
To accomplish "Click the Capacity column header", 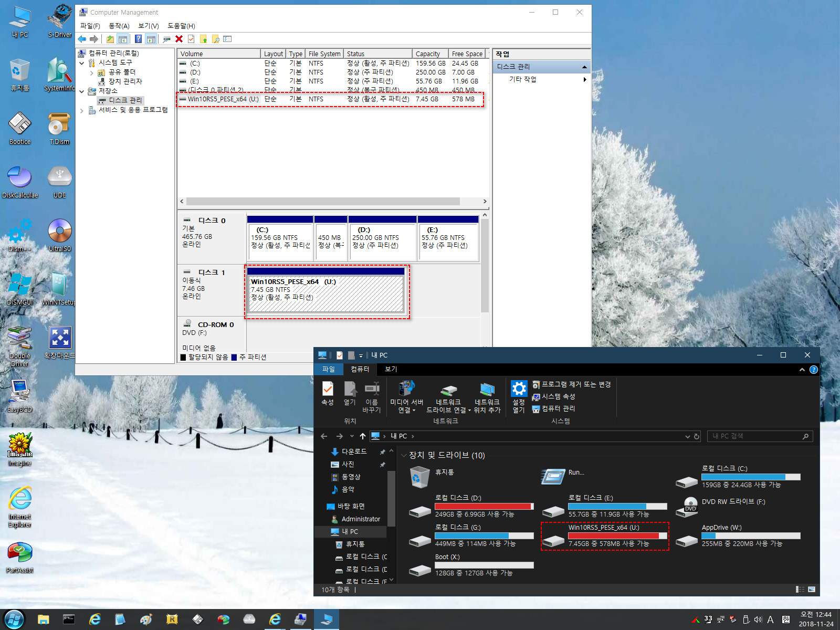I will point(430,54).
